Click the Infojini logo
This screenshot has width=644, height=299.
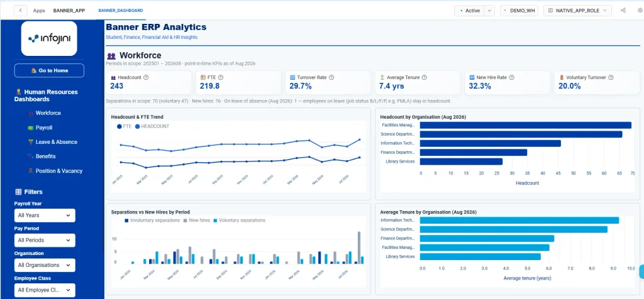[49, 38]
